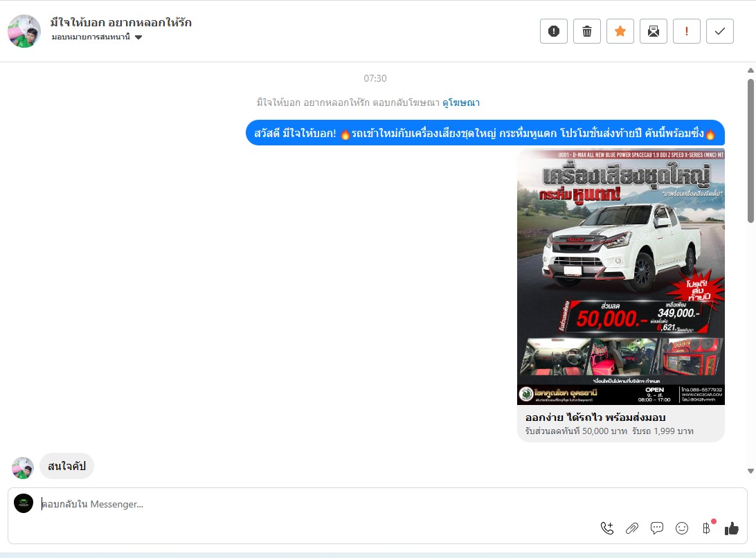Viewport: 756px width, 558px height.
Task: Click the scrollbar up arrow
Action: pyautogui.click(x=750, y=71)
